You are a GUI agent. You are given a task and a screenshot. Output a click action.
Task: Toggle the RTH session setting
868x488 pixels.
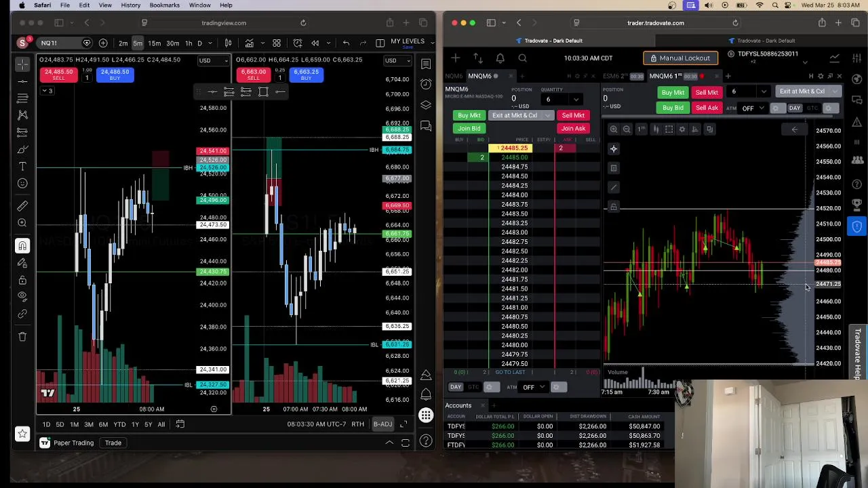point(357,424)
